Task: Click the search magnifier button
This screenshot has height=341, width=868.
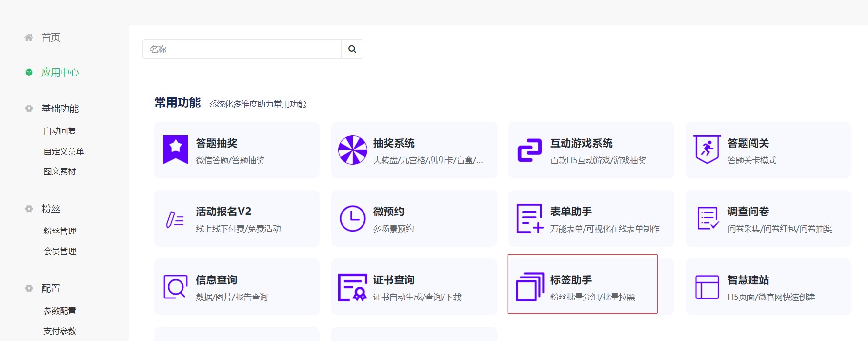Action: (352, 49)
